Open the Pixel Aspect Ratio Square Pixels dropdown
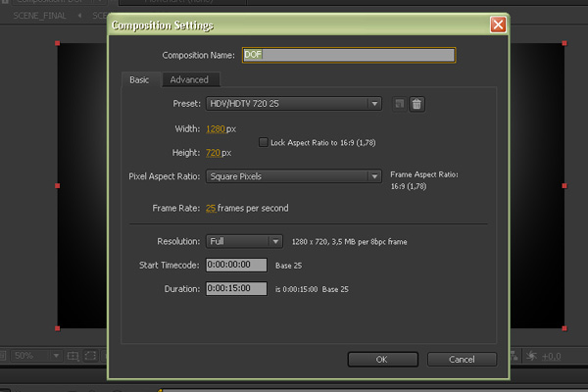Image resolution: width=588 pixels, height=392 pixels. coord(294,176)
